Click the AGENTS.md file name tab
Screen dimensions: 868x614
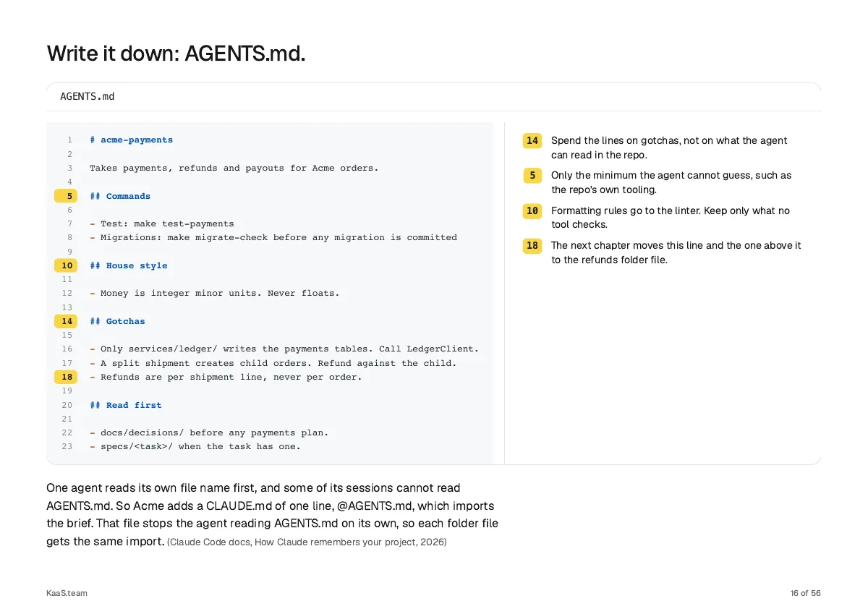point(88,96)
